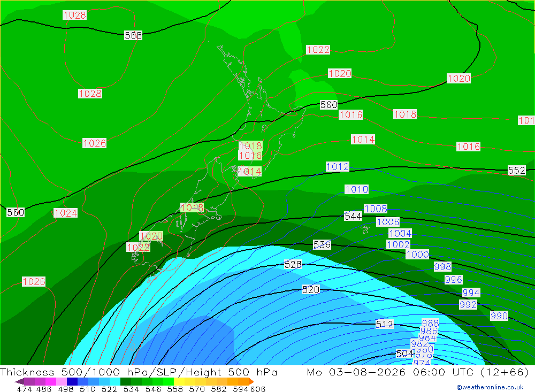The image size is (535, 392).
Task: Pick the dark blue legend color swatch
Action: [x=72, y=381]
